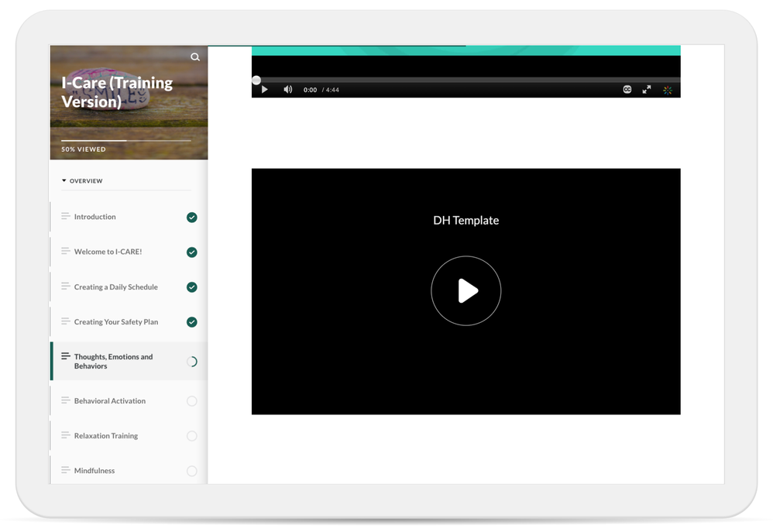This screenshot has width=773, height=532.
Task: Turn on closed captions (CC) icon
Action: pos(627,89)
